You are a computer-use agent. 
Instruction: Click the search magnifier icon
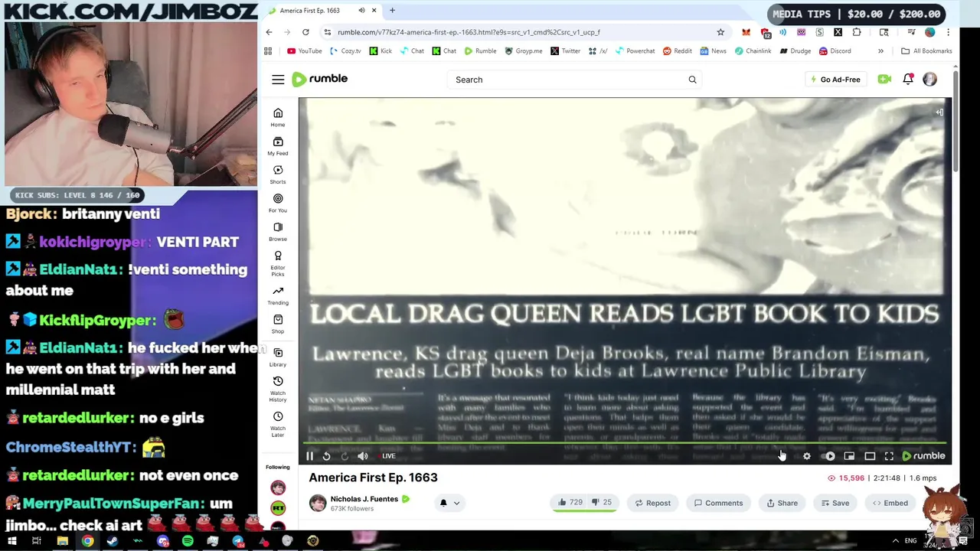(692, 80)
